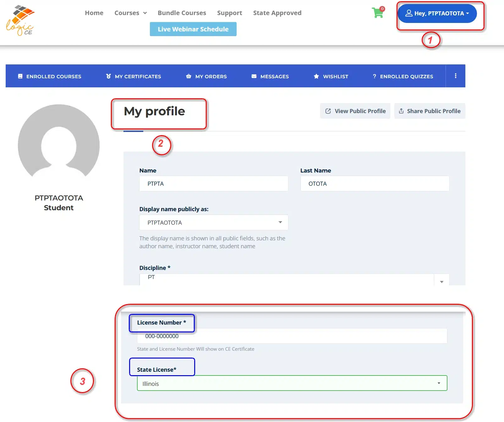Viewport: 504px width, 422px height.
Task: Click the Logic CE logo
Action: [20, 20]
